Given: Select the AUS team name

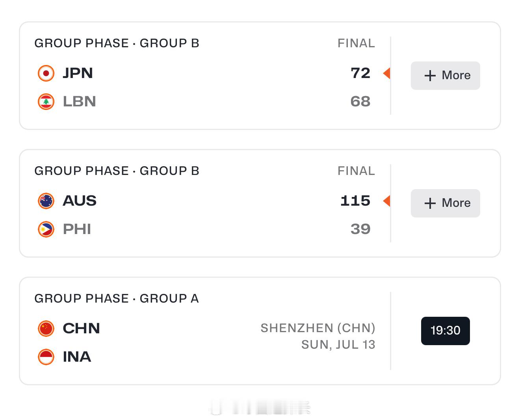Looking at the screenshot, I should pyautogui.click(x=80, y=201).
